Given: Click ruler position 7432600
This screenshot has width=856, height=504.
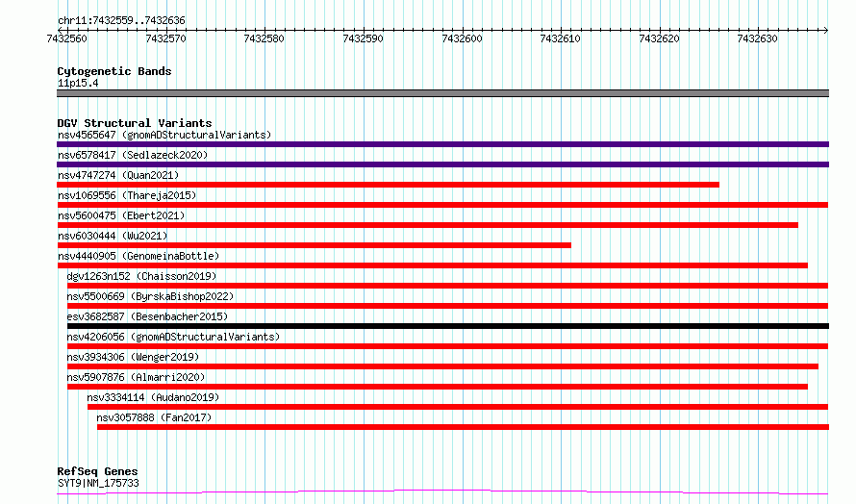Looking at the screenshot, I should (x=462, y=38).
